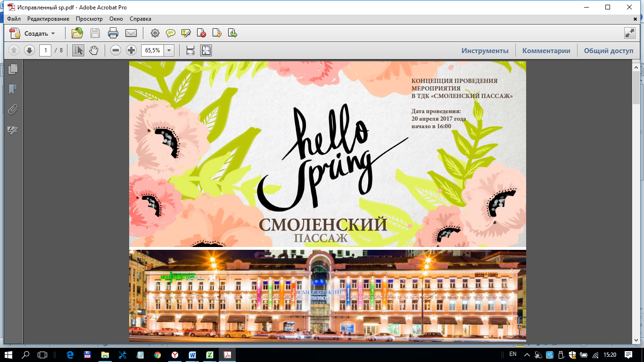Click the print file icon
The width and height of the screenshot is (644, 362).
[113, 33]
